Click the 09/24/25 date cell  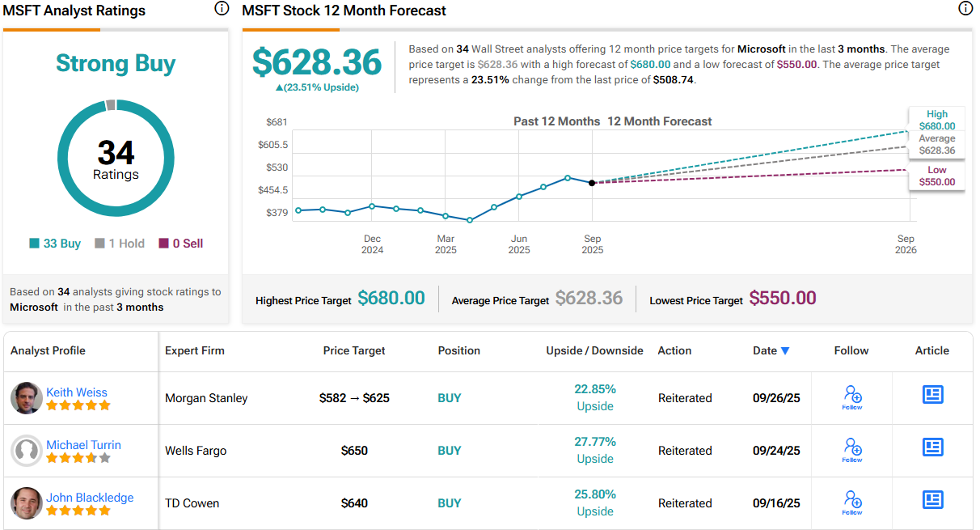click(x=776, y=451)
